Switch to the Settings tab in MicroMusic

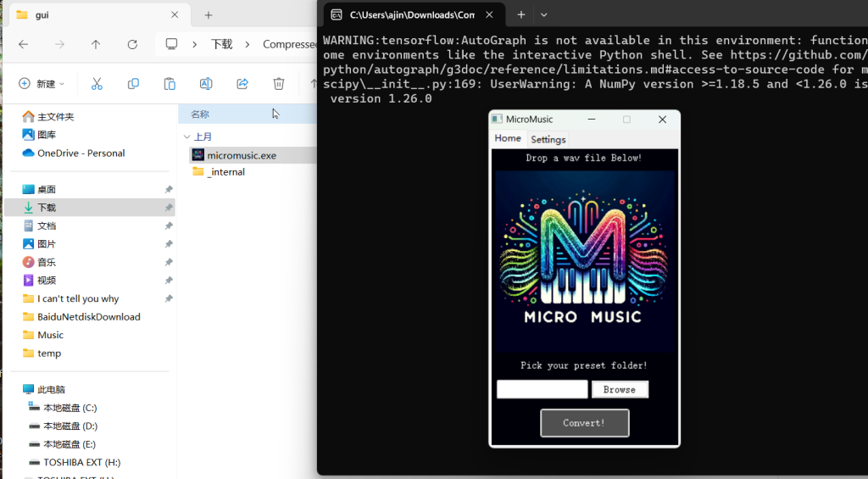tap(548, 139)
